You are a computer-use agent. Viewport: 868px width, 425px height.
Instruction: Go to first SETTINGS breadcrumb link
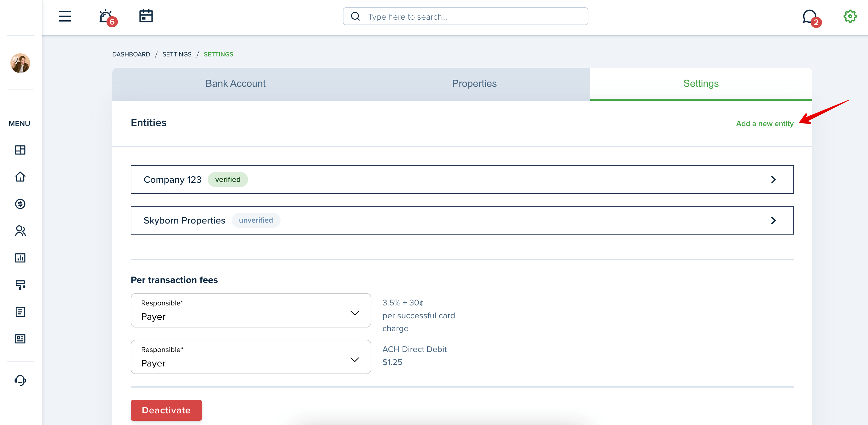click(177, 54)
